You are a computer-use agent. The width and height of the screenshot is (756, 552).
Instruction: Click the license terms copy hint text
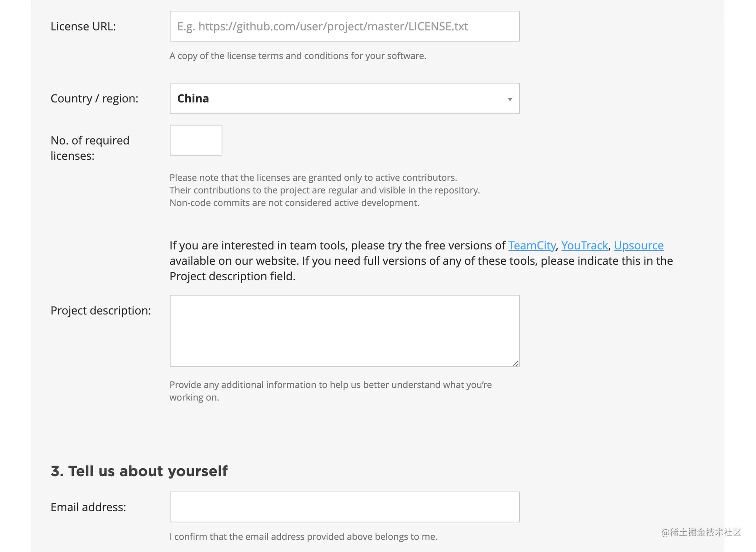(x=298, y=56)
